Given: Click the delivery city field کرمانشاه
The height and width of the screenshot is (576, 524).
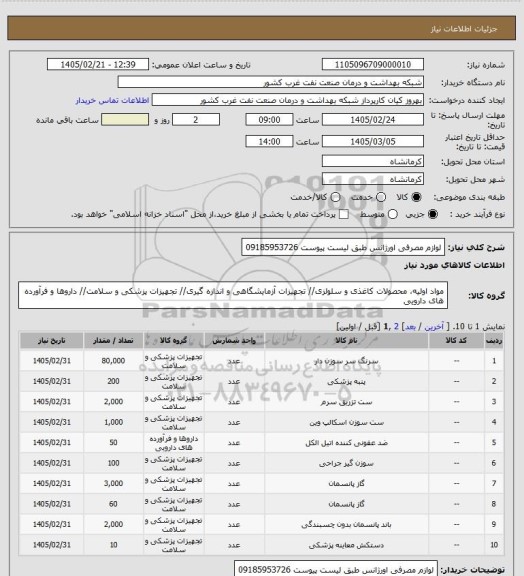Looking at the screenshot, I should [373, 179].
